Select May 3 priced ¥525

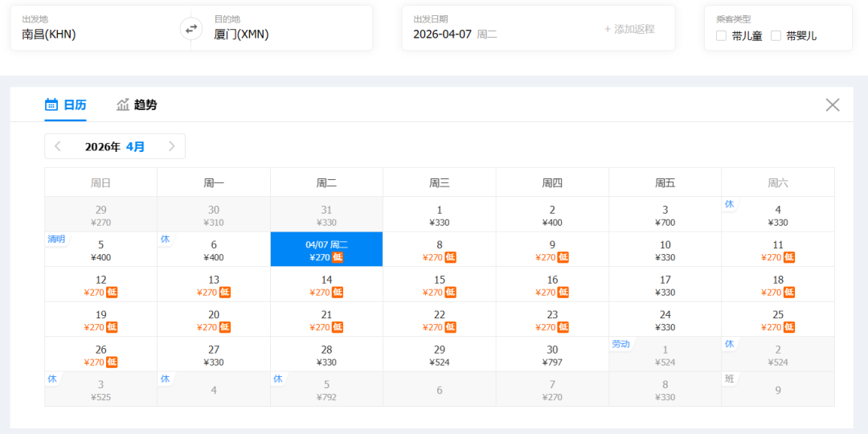point(100,389)
